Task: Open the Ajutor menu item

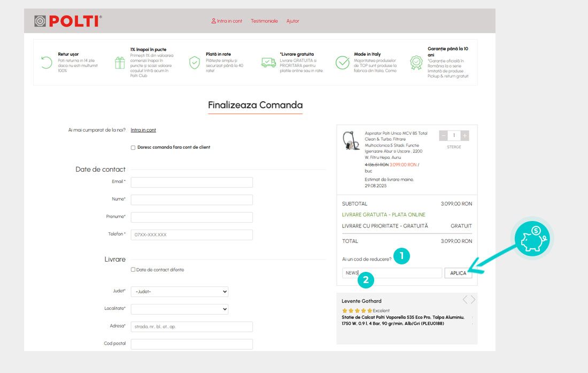Action: [293, 21]
